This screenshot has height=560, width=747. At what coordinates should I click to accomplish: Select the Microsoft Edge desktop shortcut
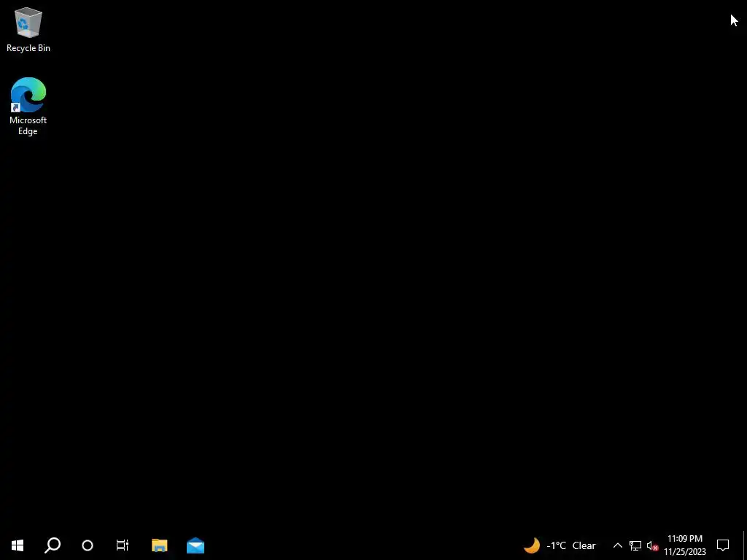[x=28, y=106]
